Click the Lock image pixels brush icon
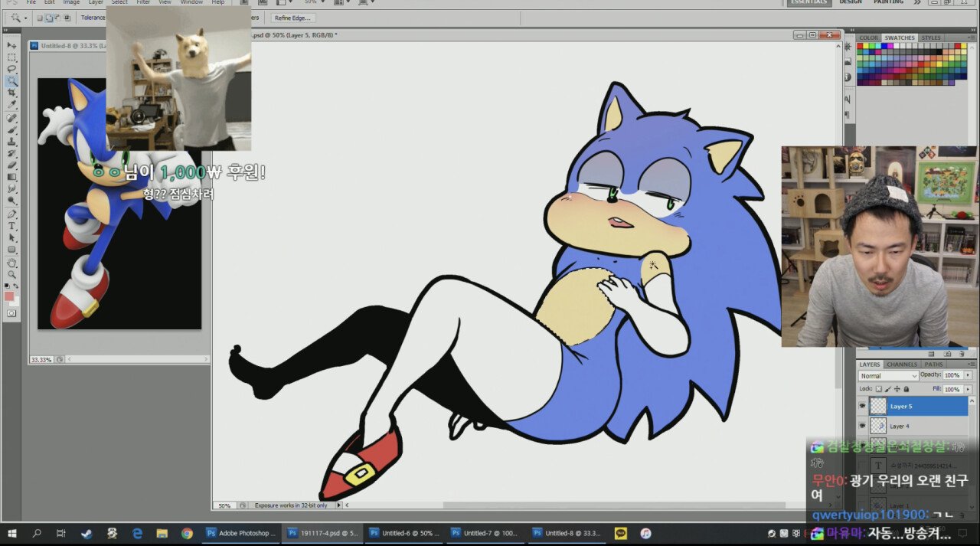The width and height of the screenshot is (980, 546). click(888, 389)
